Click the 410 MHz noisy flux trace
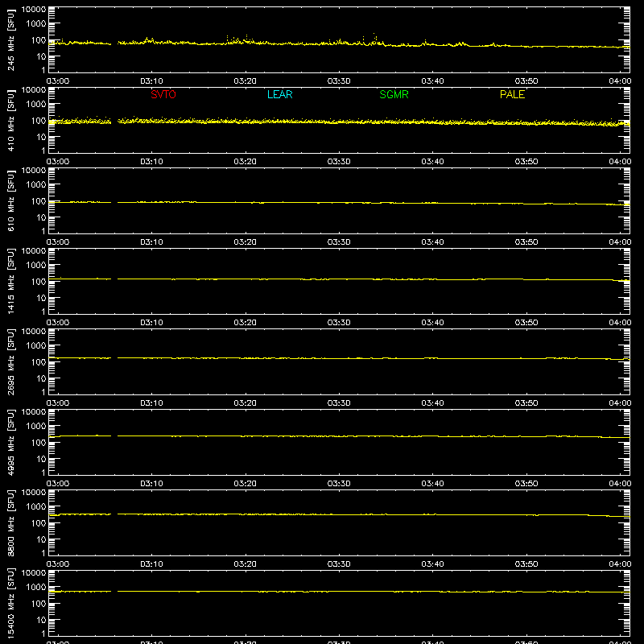The image size is (644, 644). pos(339,122)
